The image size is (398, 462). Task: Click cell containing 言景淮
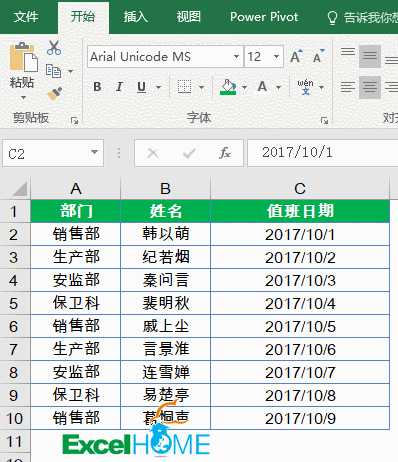tap(165, 349)
